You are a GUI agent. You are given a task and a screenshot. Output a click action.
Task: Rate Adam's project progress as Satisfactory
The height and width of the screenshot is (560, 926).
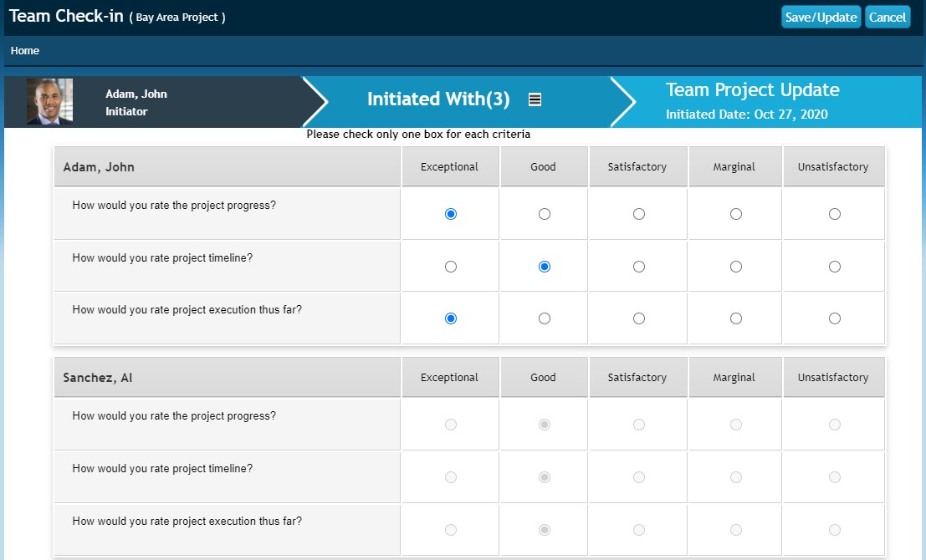(639, 214)
